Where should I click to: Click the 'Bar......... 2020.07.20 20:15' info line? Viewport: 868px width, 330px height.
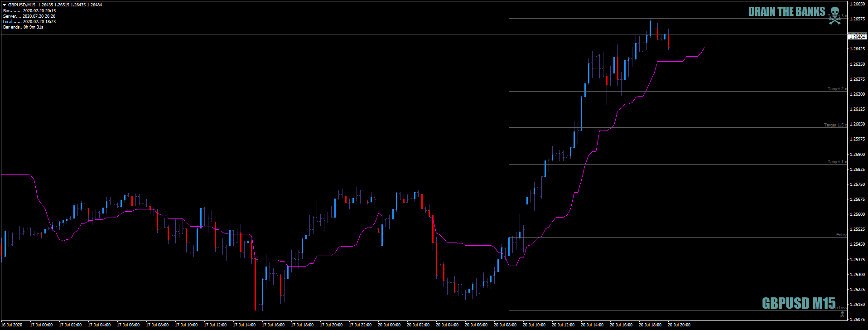[x=29, y=10]
